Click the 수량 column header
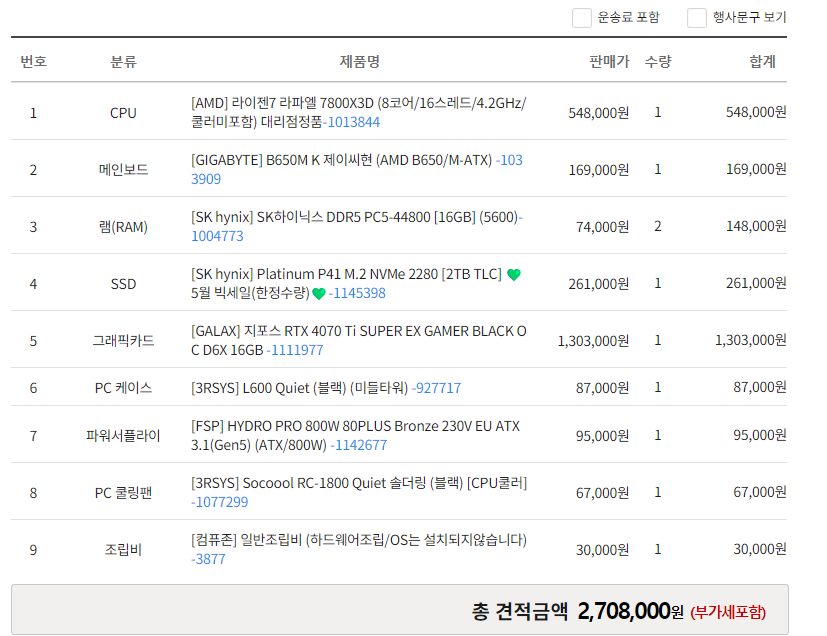 pyautogui.click(x=658, y=61)
